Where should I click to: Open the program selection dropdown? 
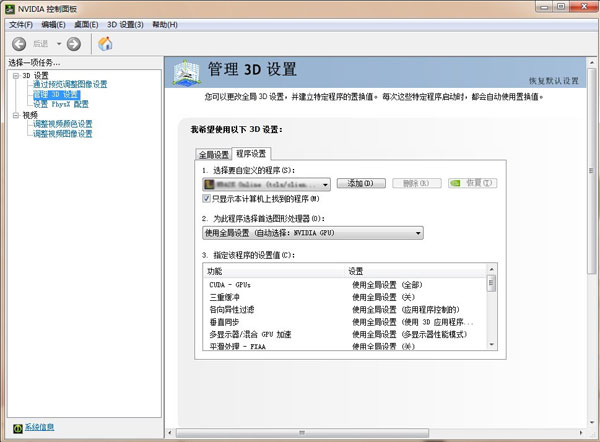pyautogui.click(x=266, y=184)
